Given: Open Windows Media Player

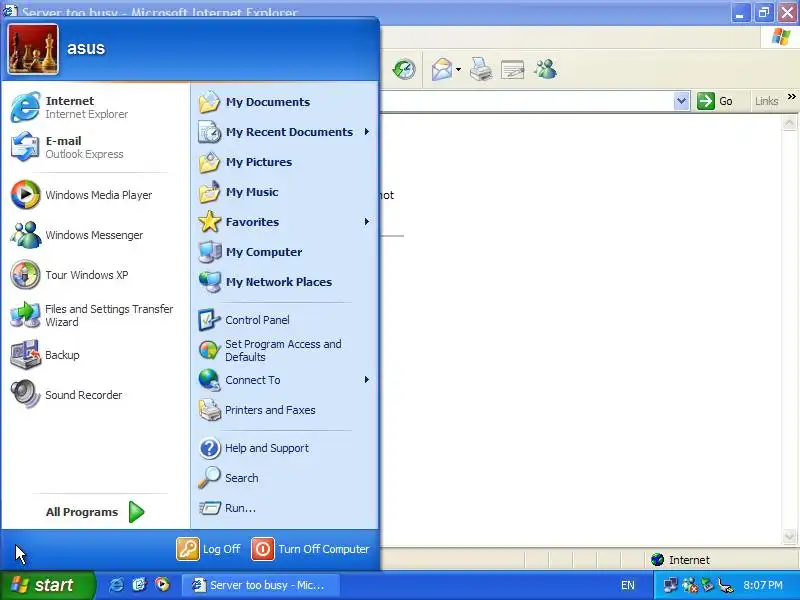Looking at the screenshot, I should pyautogui.click(x=94, y=195).
